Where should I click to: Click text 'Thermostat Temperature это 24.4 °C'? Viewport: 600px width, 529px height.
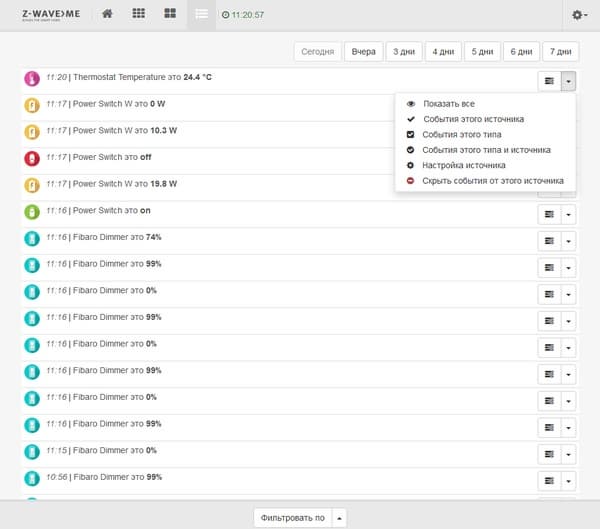pyautogui.click(x=142, y=77)
